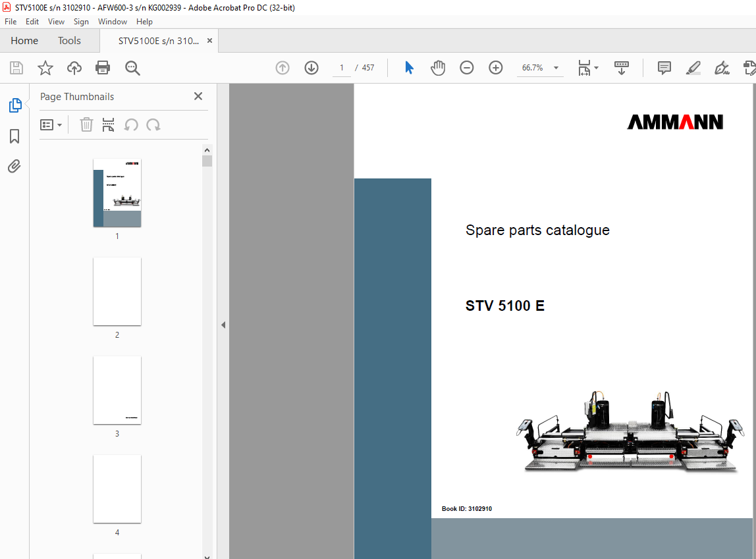Open thumbnail options dropdown menu

point(51,125)
